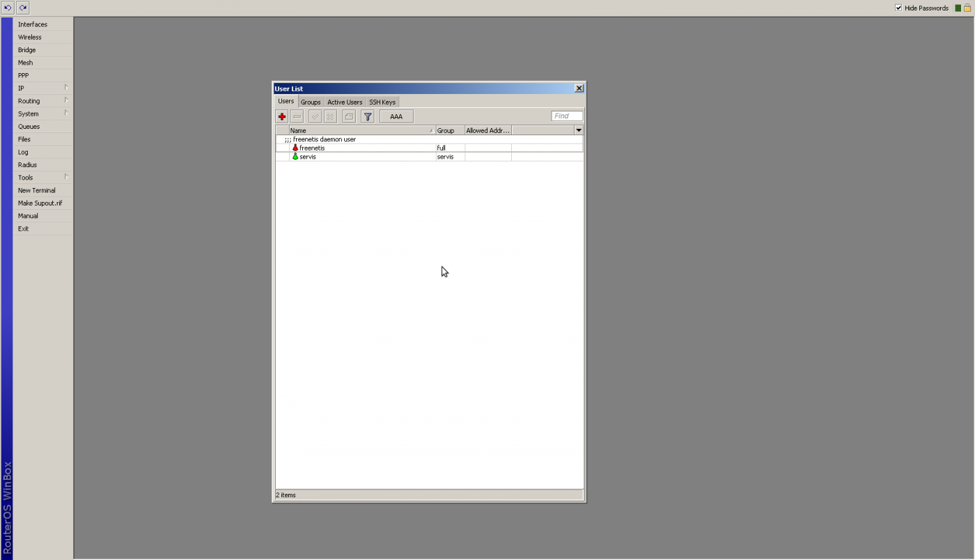This screenshot has height=560, width=975.
Task: Open the filter funnel in User List
Action: click(x=368, y=116)
